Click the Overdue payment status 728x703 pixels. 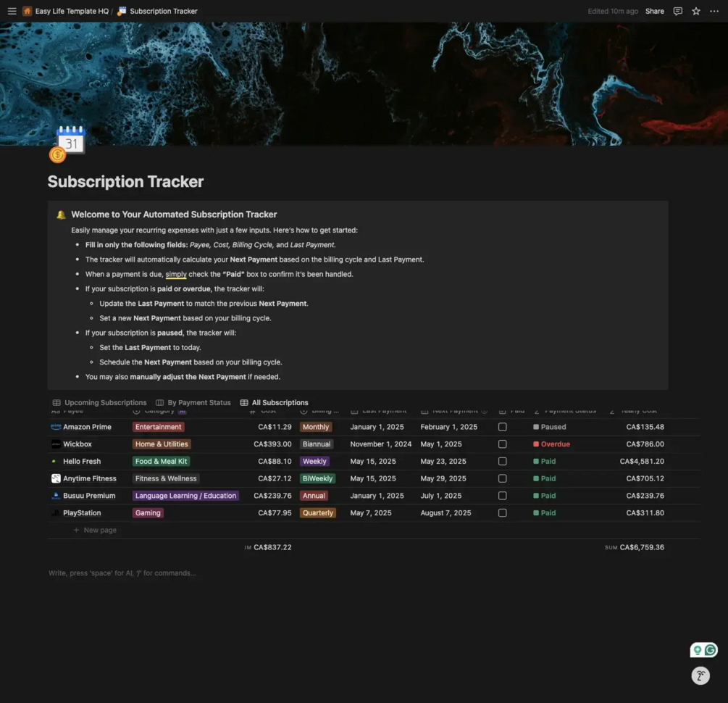[x=551, y=444]
